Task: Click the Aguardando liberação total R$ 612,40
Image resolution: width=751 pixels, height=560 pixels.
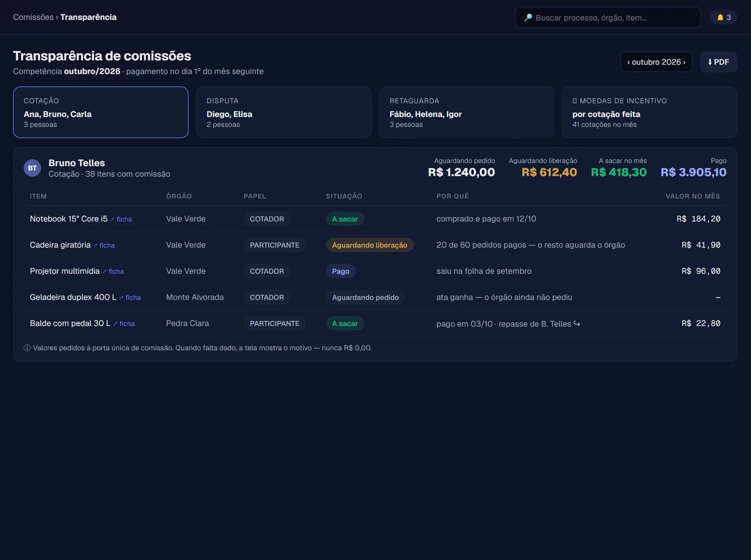Action: tap(549, 172)
